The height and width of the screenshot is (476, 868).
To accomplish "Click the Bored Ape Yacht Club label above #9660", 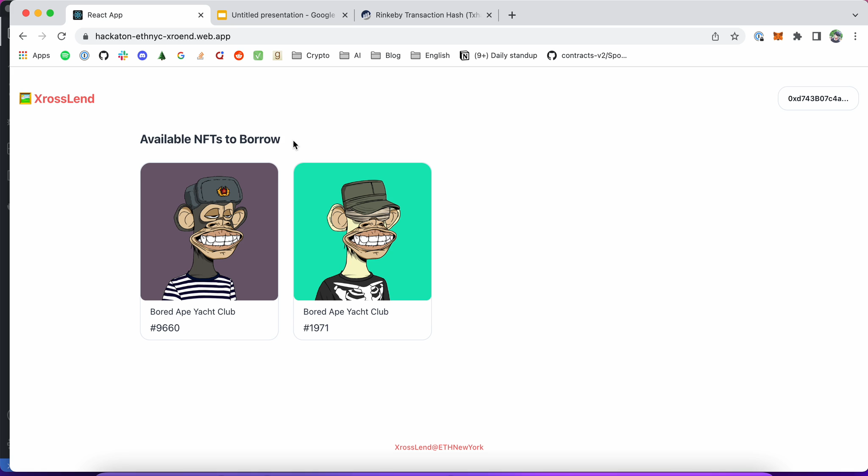I will (192, 312).
